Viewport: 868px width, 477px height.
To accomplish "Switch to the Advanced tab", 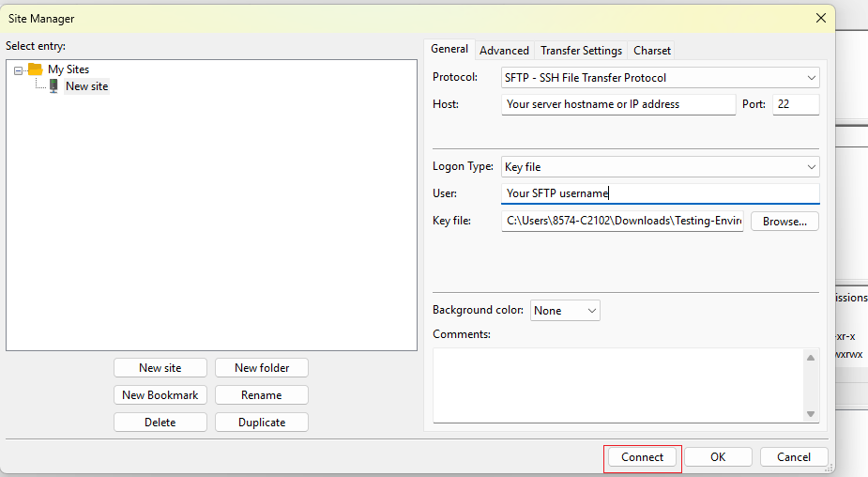I will pos(504,51).
